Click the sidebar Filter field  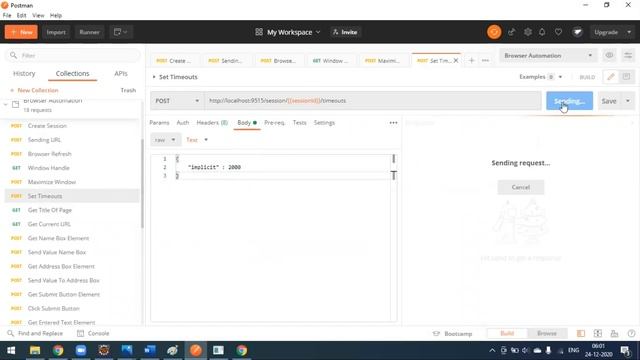point(73,56)
